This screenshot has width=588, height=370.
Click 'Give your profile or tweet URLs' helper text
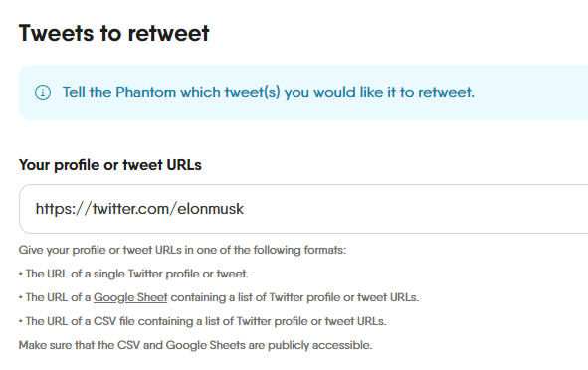tap(183, 250)
